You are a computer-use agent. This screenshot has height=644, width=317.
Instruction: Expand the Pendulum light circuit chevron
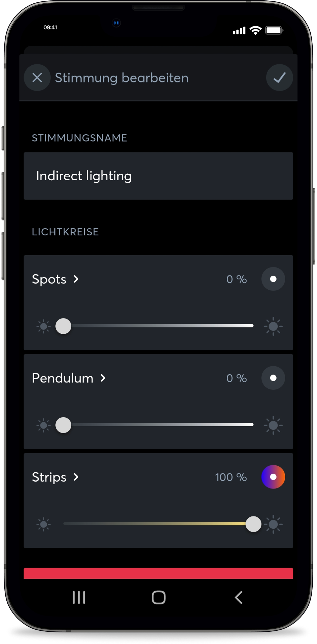(x=103, y=378)
